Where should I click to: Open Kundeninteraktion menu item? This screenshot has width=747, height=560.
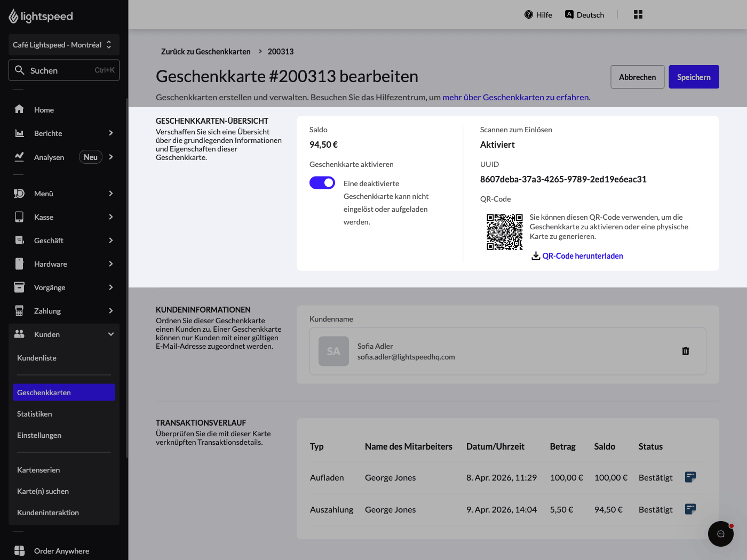pyautogui.click(x=48, y=513)
